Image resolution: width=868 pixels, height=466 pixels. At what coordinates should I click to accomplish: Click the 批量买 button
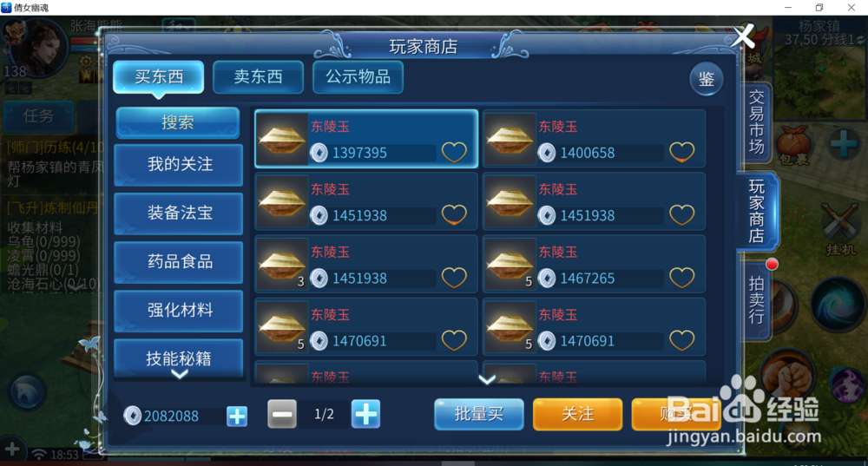point(479,414)
